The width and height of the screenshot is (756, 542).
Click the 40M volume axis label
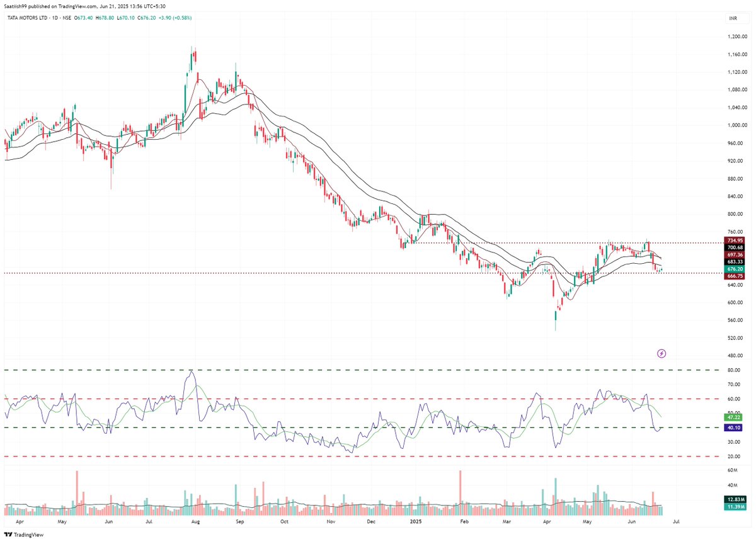coord(732,485)
